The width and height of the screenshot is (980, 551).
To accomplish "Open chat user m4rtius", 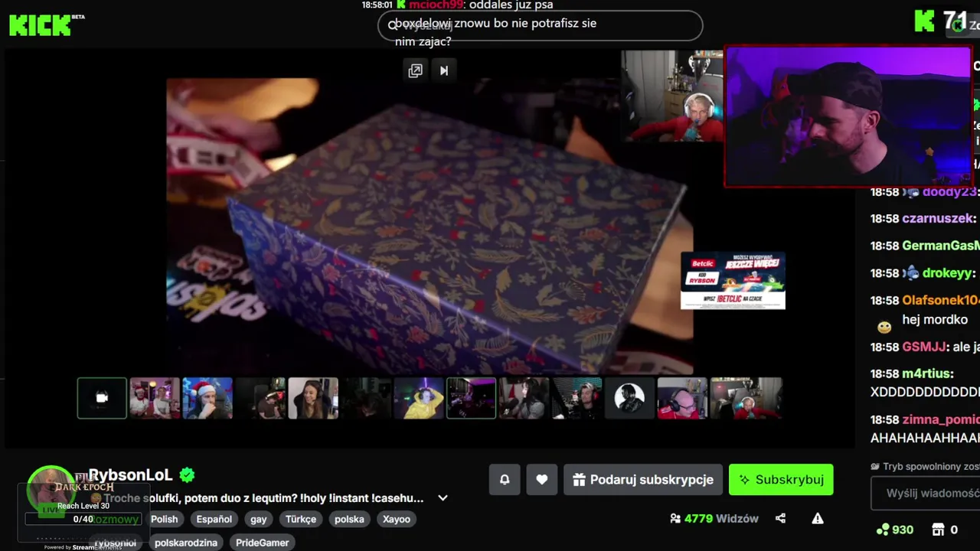I will 927,374.
